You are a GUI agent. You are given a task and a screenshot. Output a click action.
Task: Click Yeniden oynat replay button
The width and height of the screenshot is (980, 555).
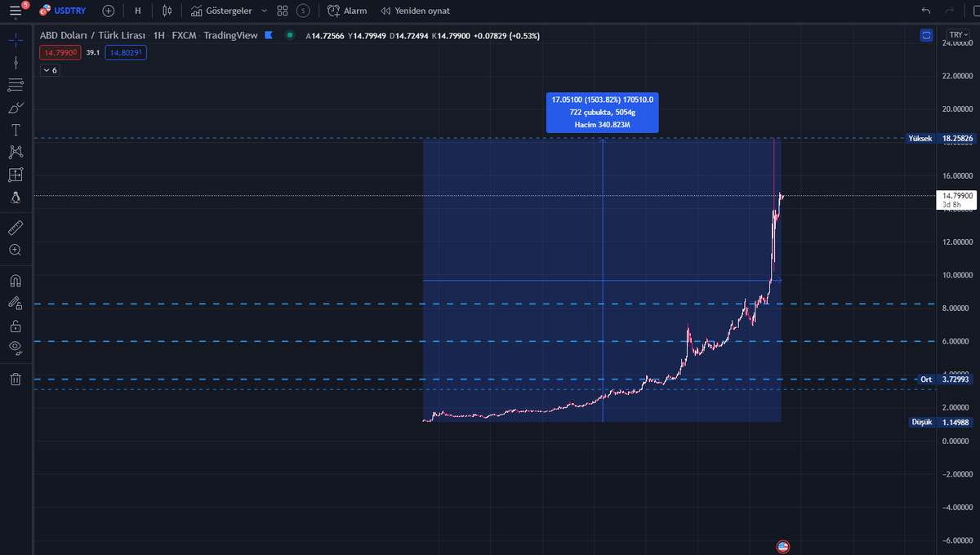[x=416, y=11]
